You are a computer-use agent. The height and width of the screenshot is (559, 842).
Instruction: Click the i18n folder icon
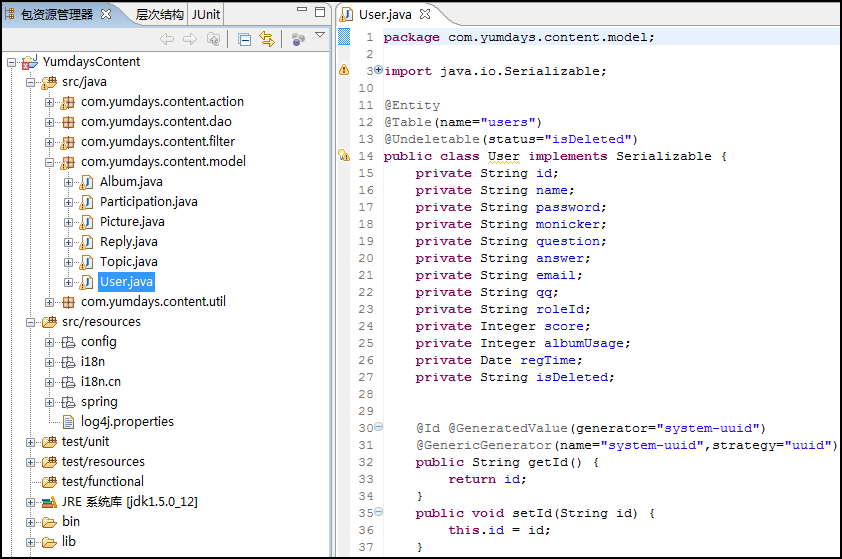click(68, 362)
